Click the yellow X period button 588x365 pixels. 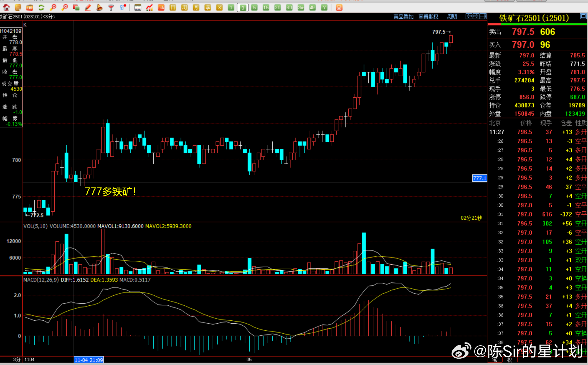click(219, 7)
